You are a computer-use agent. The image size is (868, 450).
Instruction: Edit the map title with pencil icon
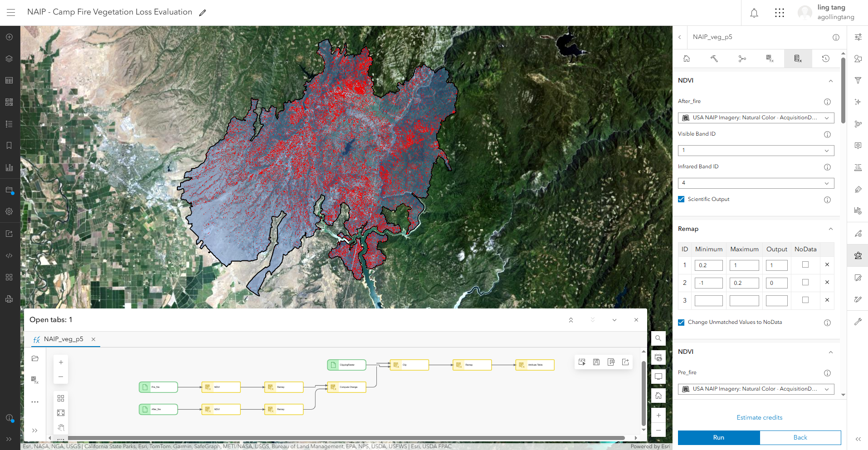(203, 13)
